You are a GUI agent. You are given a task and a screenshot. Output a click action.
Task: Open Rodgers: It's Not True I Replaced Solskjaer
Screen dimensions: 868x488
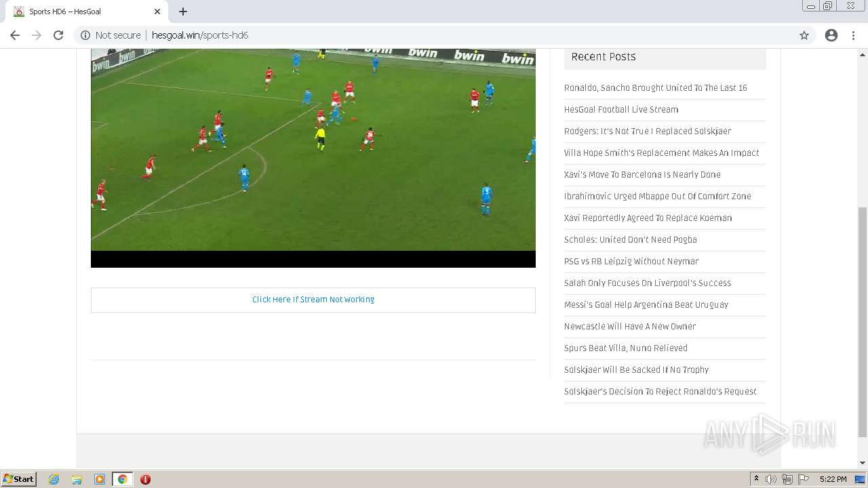click(x=648, y=131)
